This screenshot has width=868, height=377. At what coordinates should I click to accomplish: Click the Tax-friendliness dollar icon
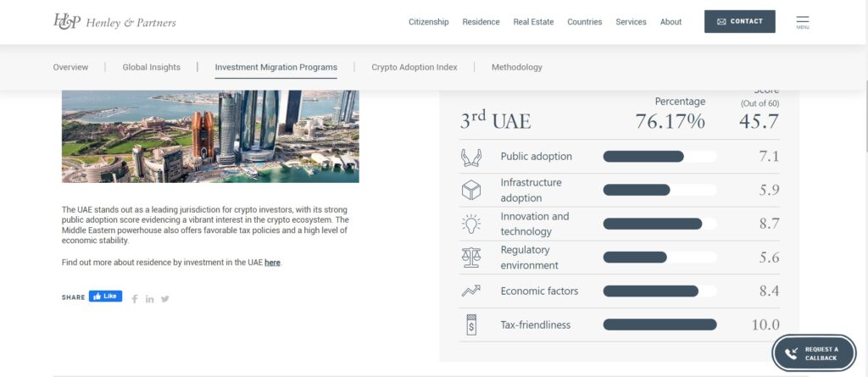[x=470, y=324]
